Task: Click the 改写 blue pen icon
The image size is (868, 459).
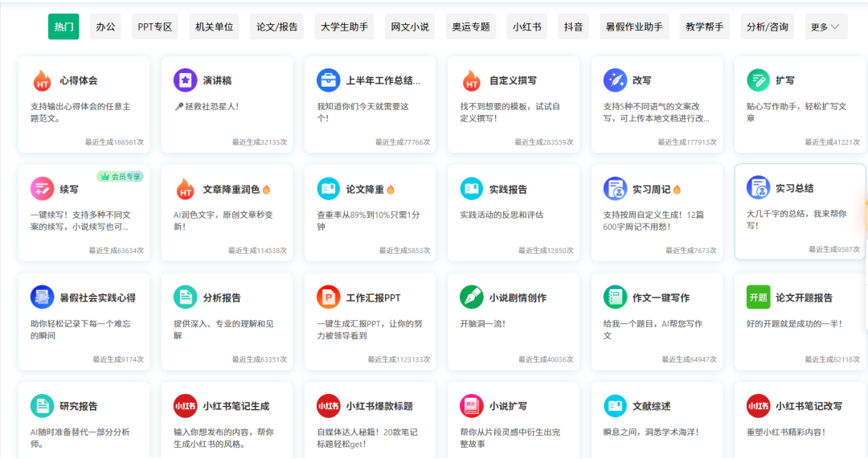Action: click(x=615, y=80)
